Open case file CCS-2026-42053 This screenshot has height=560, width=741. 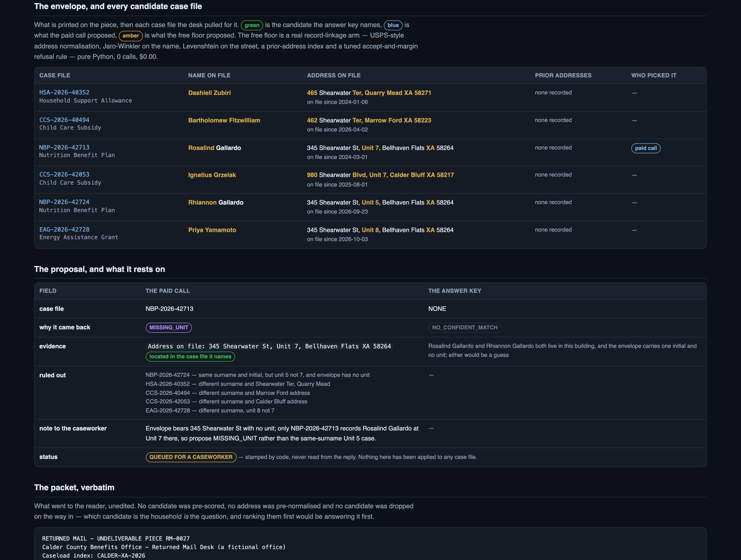pyautogui.click(x=64, y=174)
